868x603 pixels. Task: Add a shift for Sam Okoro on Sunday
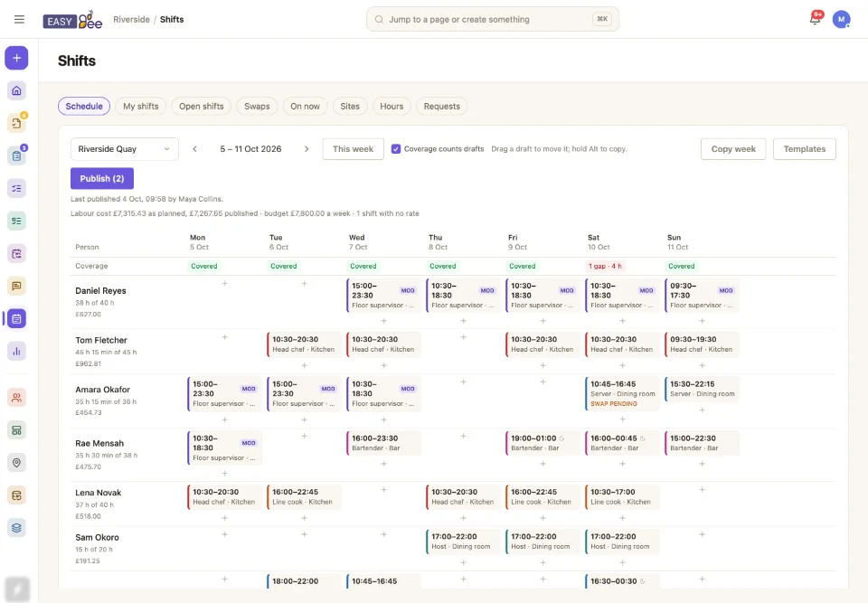tap(702, 534)
